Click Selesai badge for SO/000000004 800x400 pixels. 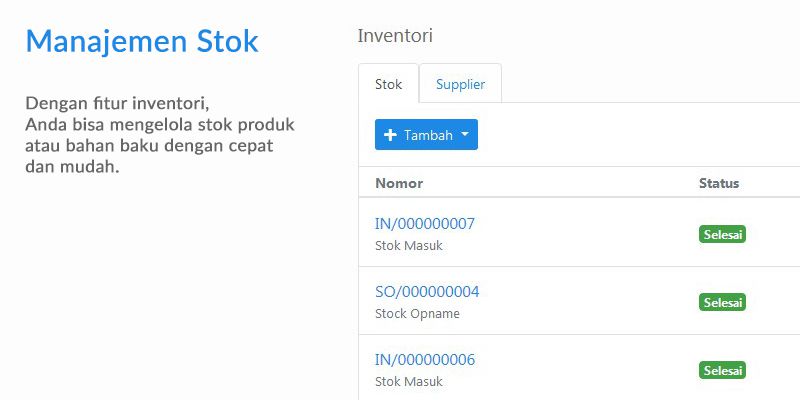coord(722,302)
